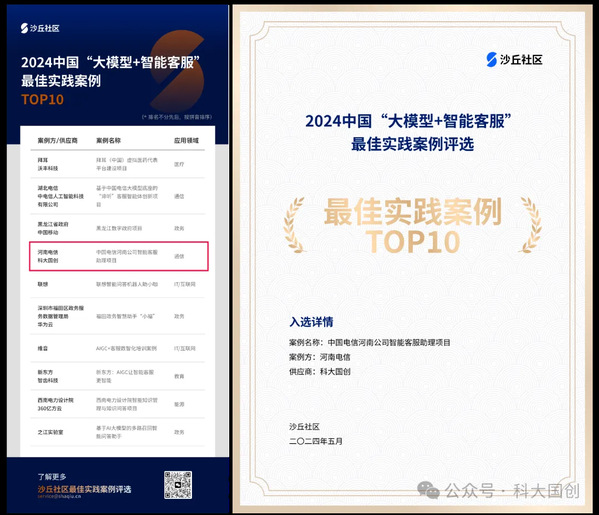Click the 黑龙江数字政府项目 case name

[x=119, y=228]
